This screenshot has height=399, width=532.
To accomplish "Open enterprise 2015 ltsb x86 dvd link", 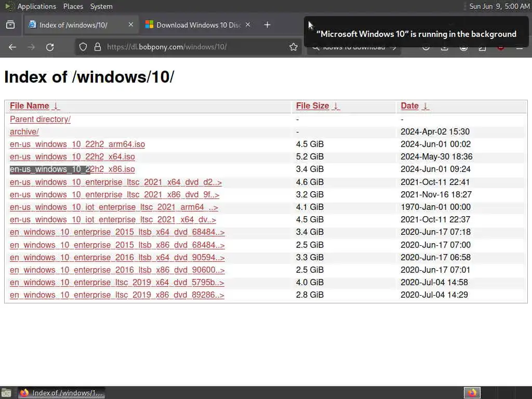I will pyautogui.click(x=117, y=245).
